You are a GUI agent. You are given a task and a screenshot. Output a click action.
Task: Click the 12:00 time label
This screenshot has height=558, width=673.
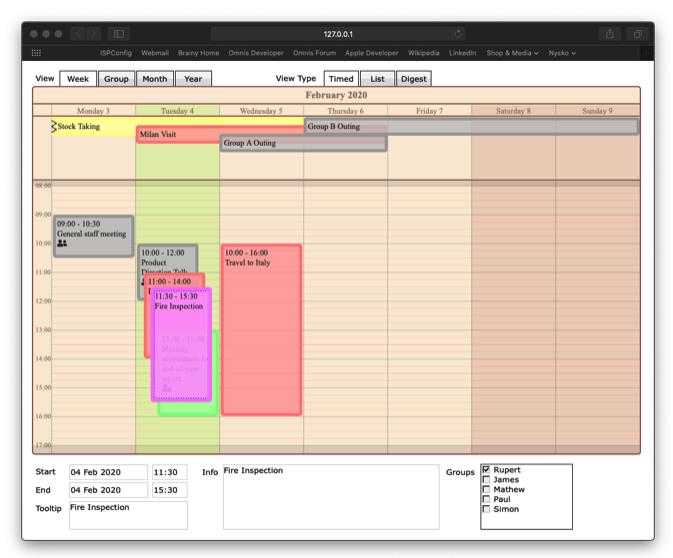tap(43, 300)
